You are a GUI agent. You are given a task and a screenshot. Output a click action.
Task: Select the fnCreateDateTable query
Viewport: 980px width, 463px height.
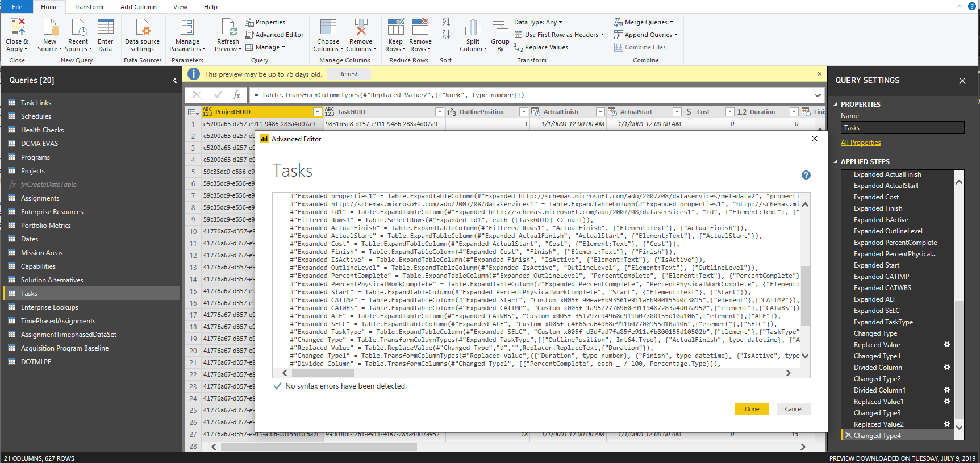(48, 185)
